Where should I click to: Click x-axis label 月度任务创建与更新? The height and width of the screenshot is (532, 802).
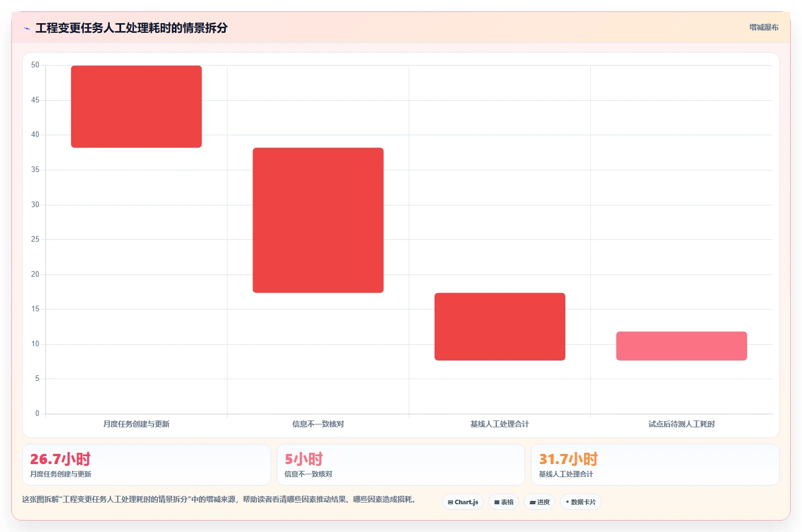(136, 424)
